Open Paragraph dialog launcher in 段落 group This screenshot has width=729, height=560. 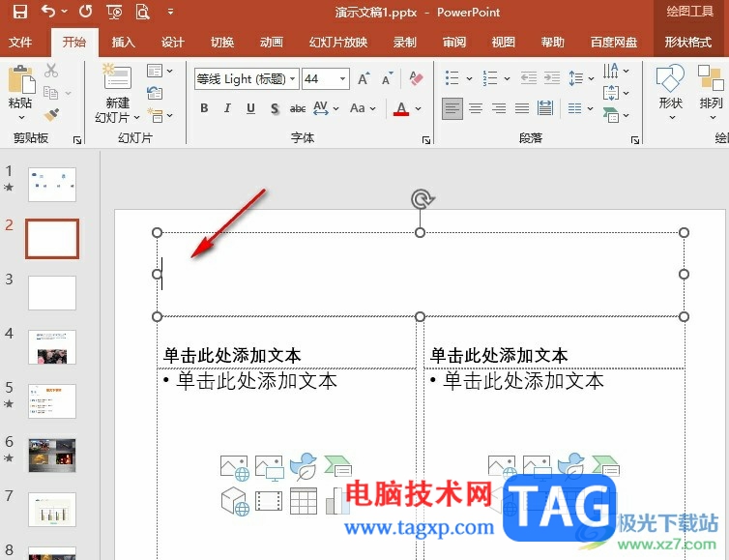tap(635, 140)
